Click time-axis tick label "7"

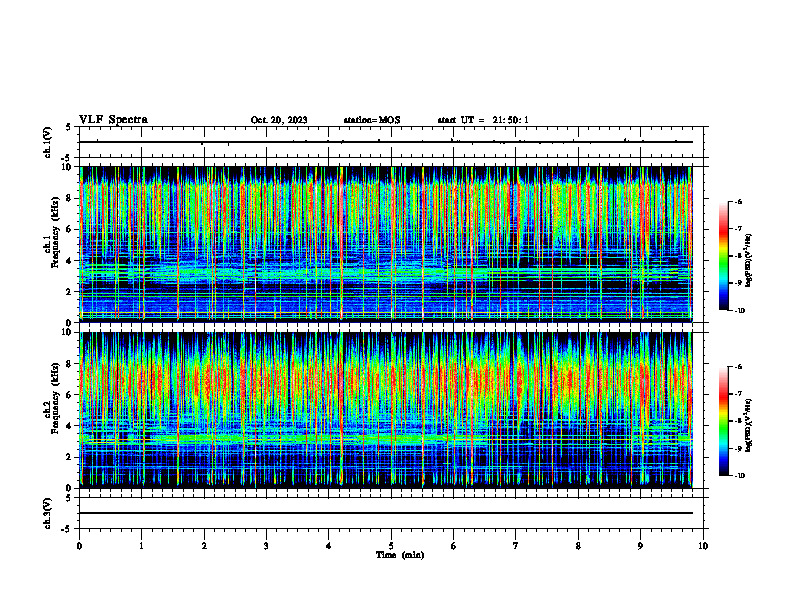516,546
